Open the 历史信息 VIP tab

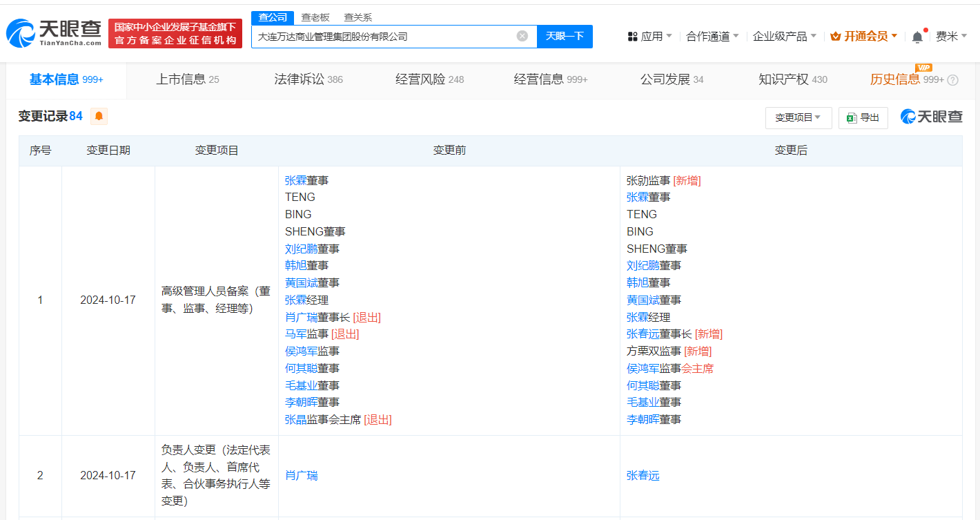click(906, 79)
